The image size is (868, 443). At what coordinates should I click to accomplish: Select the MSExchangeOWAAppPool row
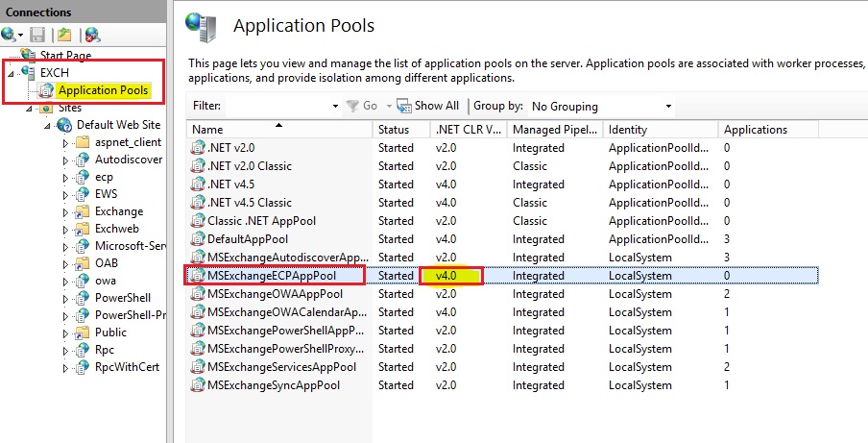tap(502, 294)
